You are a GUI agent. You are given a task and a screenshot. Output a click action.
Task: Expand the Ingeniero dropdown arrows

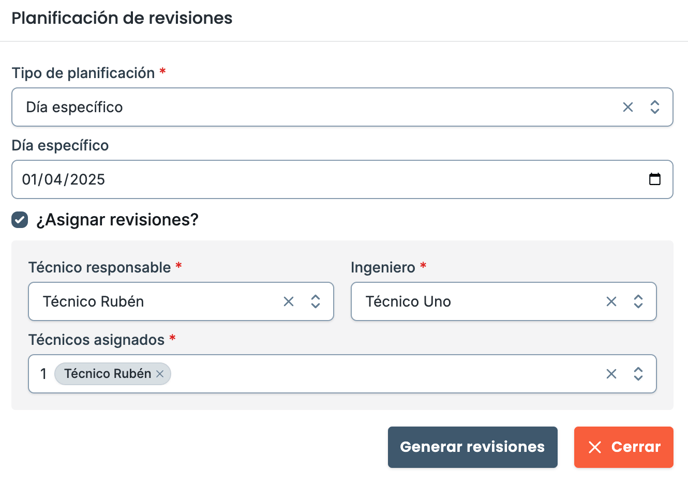[638, 301]
